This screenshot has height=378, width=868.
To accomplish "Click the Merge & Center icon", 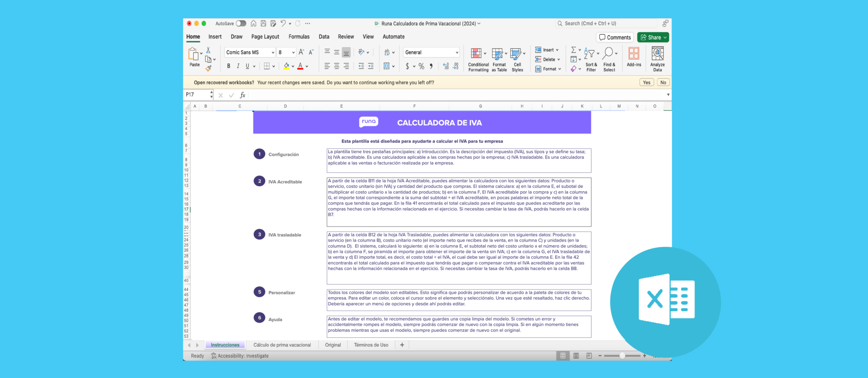I will point(387,66).
